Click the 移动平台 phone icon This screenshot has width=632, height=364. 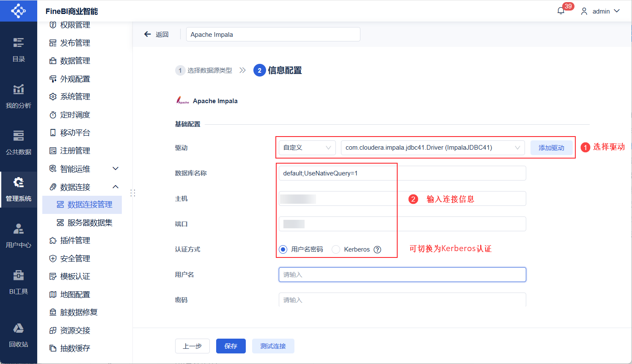(x=53, y=133)
